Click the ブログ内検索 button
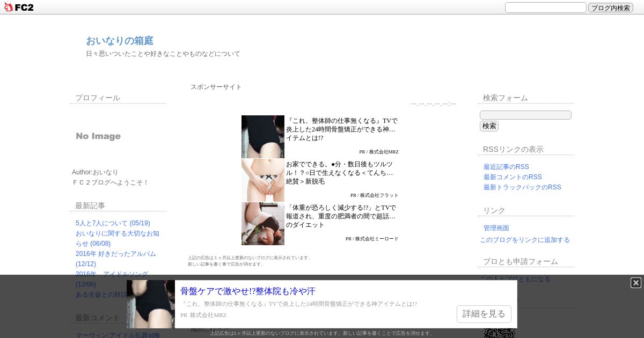Image resolution: width=644 pixels, height=338 pixels. (611, 8)
